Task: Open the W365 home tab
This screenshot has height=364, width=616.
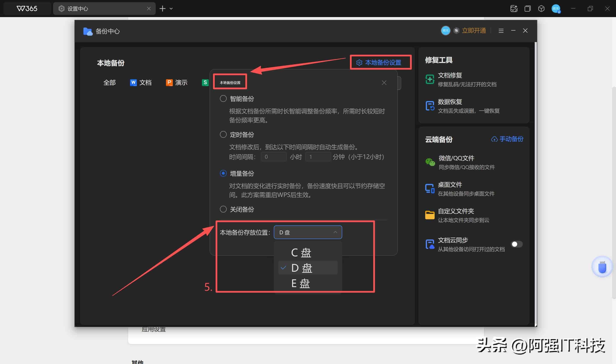Action: coord(27,9)
